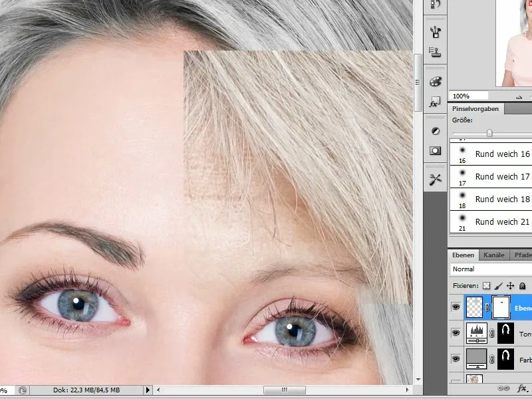Select the Pinselvorgaben tab
532x399 pixels.
click(x=475, y=109)
